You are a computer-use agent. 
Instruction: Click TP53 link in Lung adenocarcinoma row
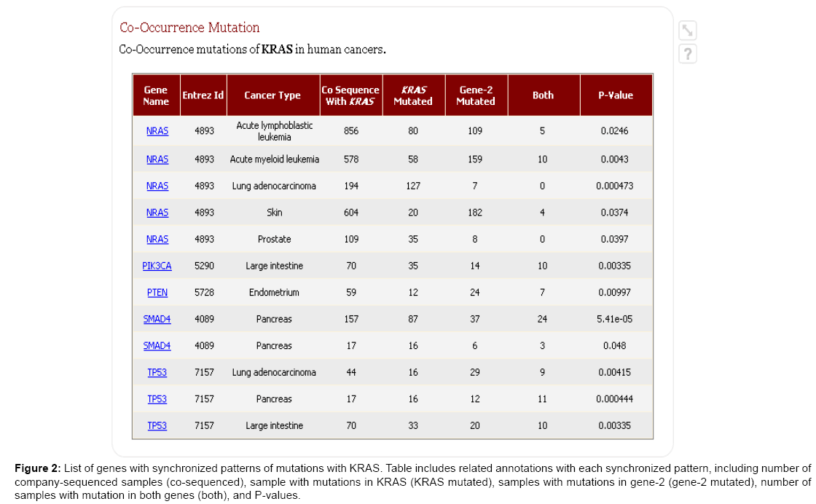pos(157,373)
